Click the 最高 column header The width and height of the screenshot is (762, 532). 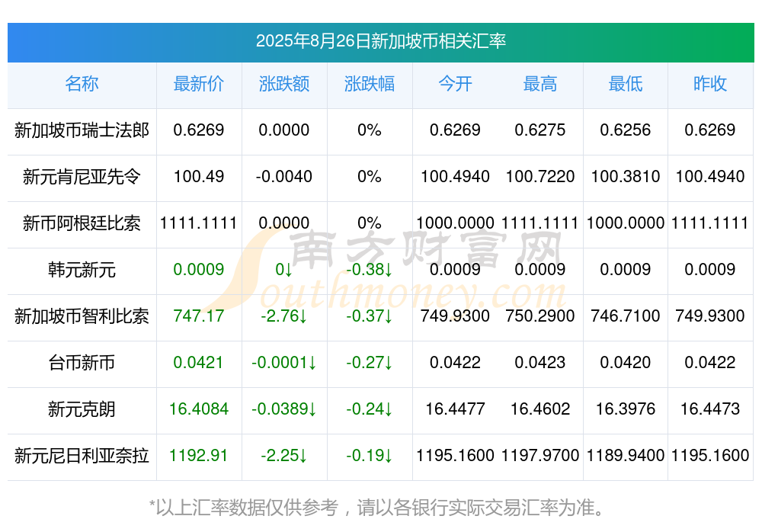540,84
